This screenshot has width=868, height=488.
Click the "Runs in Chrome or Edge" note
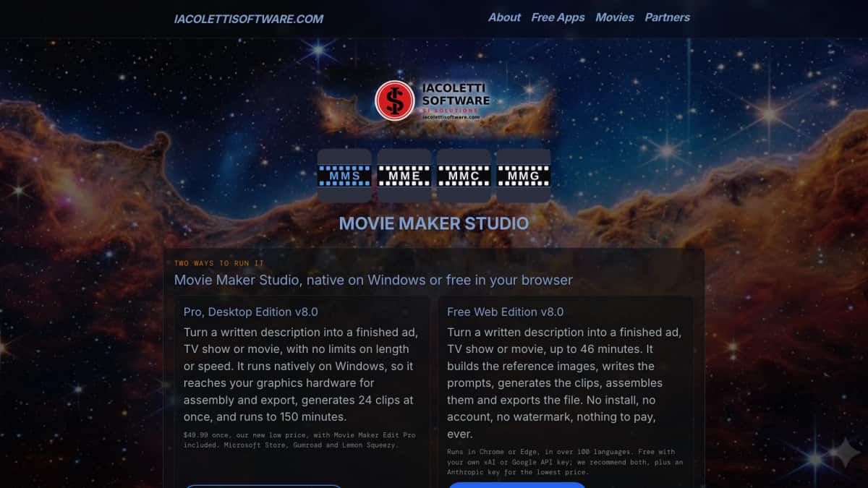[x=565, y=462]
